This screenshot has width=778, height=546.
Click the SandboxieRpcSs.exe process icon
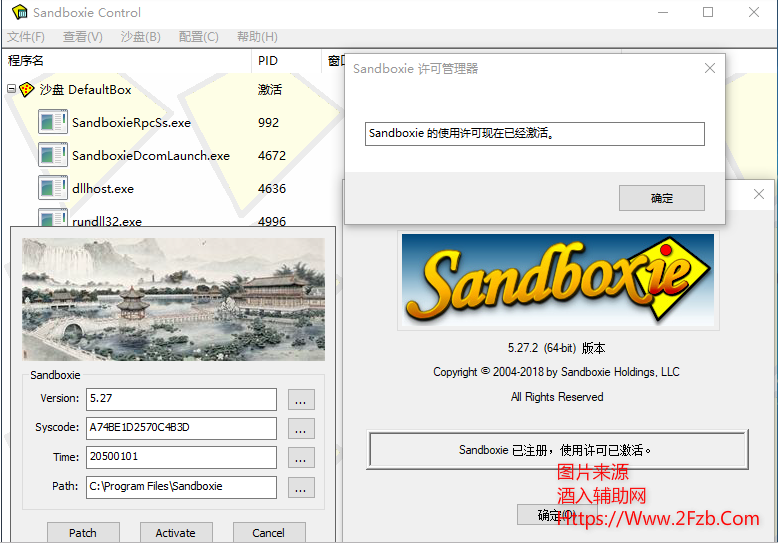pyautogui.click(x=53, y=122)
